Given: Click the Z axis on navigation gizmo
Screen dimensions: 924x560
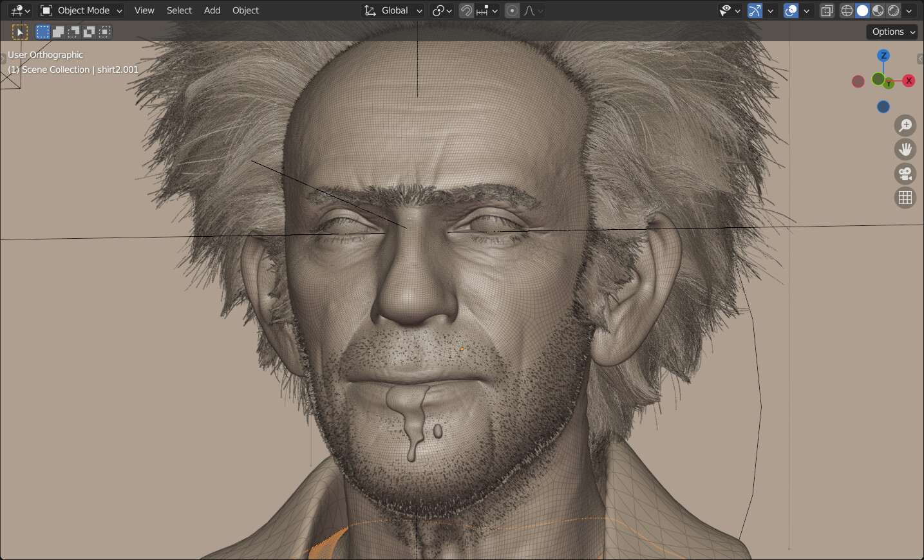Looking at the screenshot, I should tap(883, 55).
